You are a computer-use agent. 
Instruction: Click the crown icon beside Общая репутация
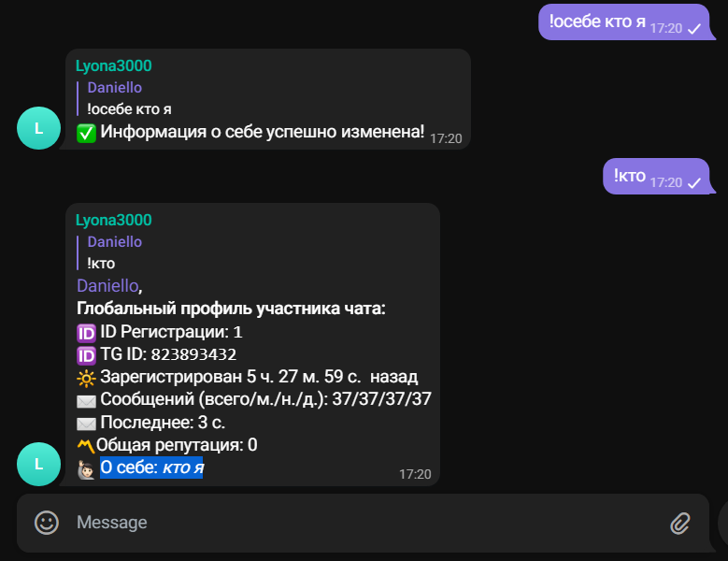tap(86, 444)
